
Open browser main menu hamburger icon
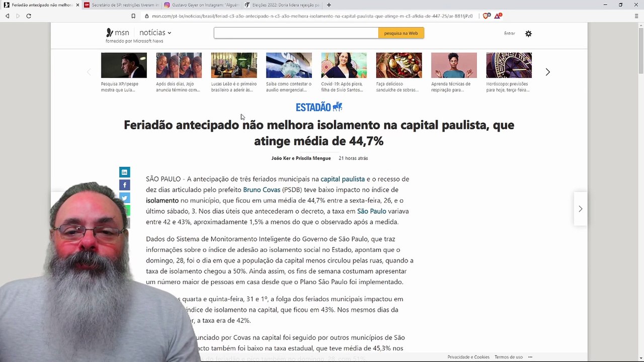[x=636, y=16]
